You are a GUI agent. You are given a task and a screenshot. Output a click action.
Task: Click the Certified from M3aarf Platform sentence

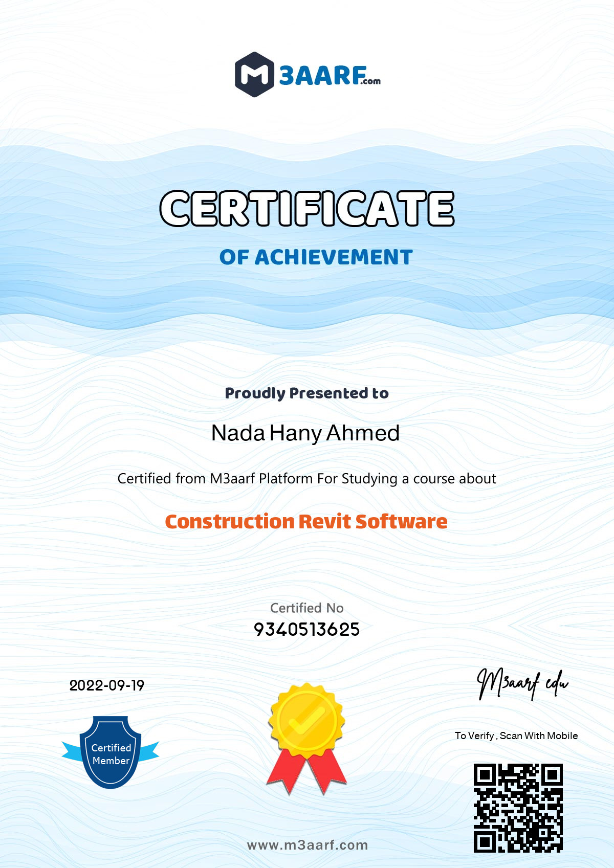(307, 479)
